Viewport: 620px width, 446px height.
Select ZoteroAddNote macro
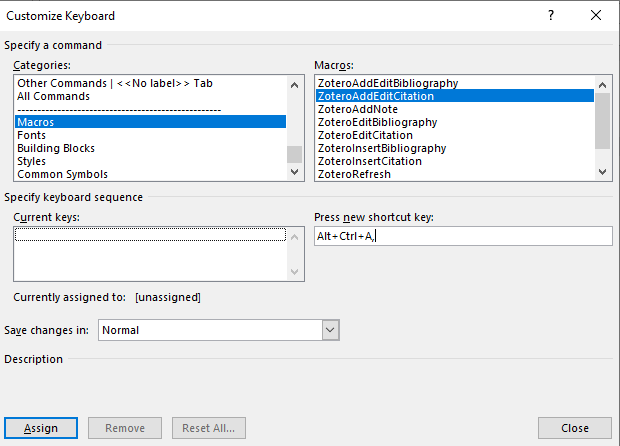click(455, 109)
